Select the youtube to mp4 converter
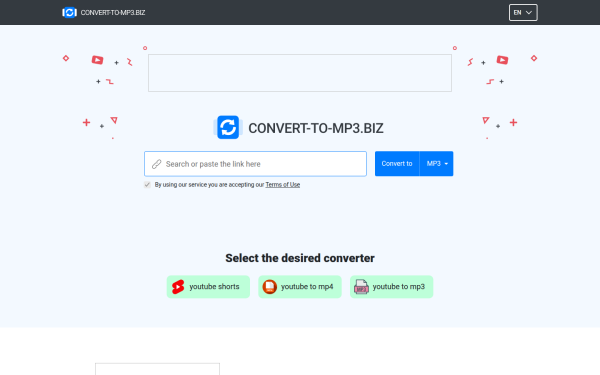This screenshot has width=600, height=375. coord(300,287)
